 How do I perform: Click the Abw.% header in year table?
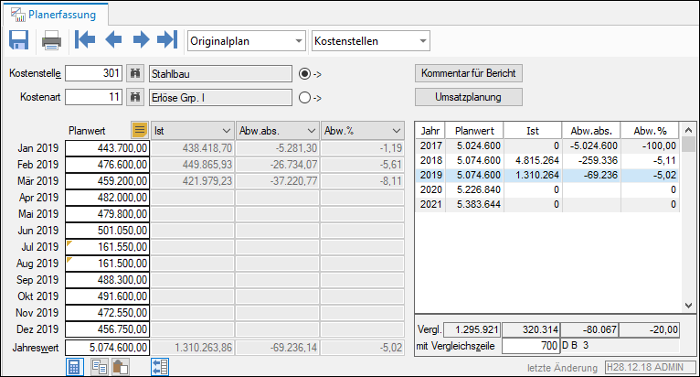coord(650,131)
